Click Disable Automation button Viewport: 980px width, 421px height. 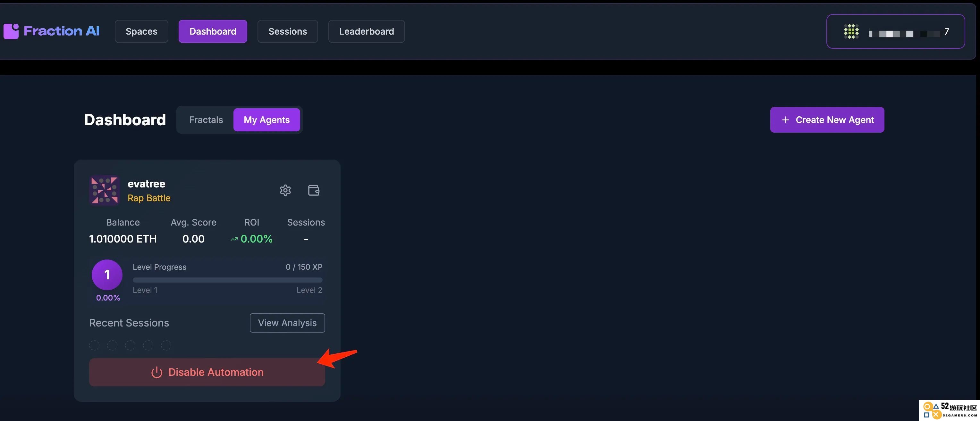pos(207,372)
